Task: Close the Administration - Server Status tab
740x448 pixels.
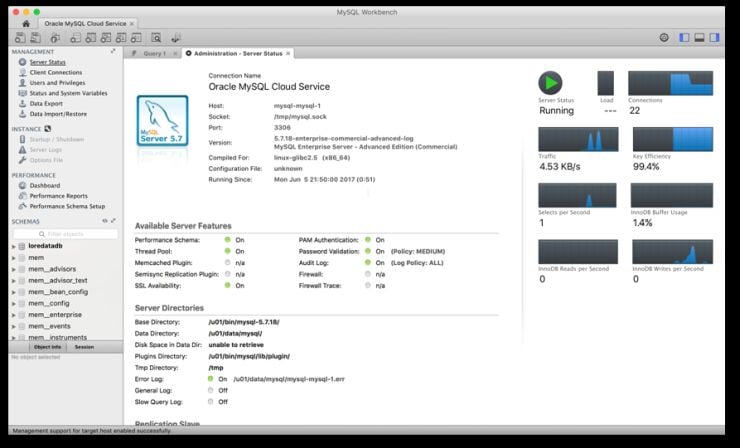Action: click(x=288, y=53)
